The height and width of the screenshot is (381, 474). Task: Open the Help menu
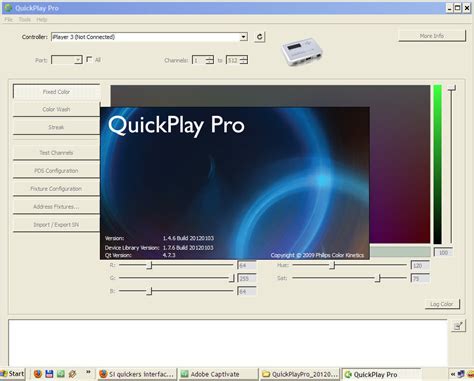(x=42, y=20)
